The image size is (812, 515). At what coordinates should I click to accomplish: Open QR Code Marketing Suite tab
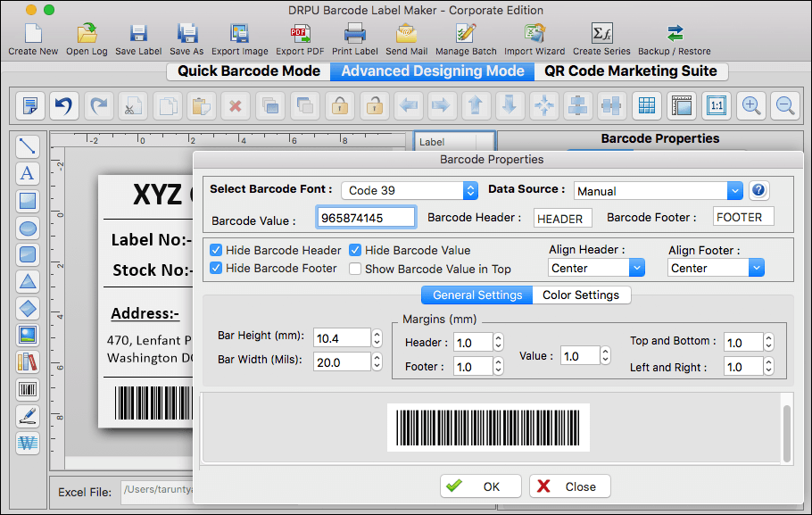click(x=631, y=71)
